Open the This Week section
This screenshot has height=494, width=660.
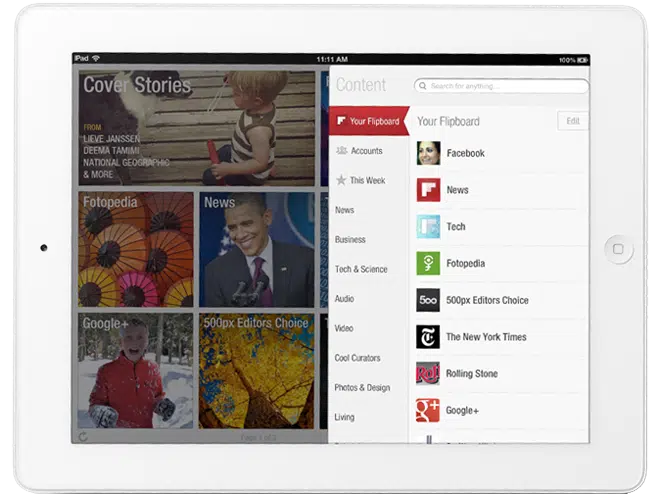(x=369, y=180)
